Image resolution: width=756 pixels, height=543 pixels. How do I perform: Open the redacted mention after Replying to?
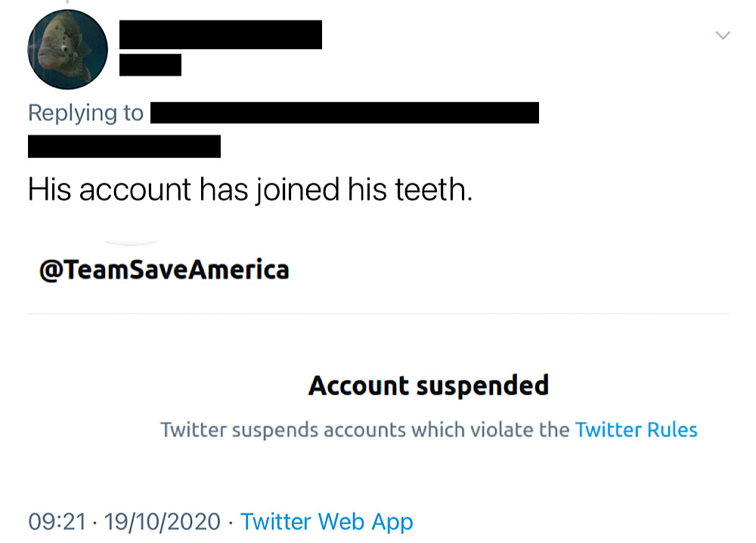click(344, 113)
